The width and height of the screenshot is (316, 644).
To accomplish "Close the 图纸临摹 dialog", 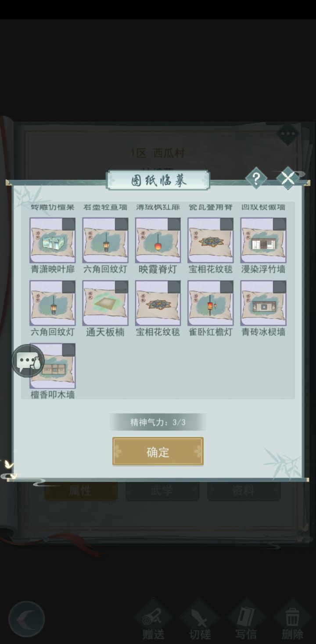I will tap(288, 178).
